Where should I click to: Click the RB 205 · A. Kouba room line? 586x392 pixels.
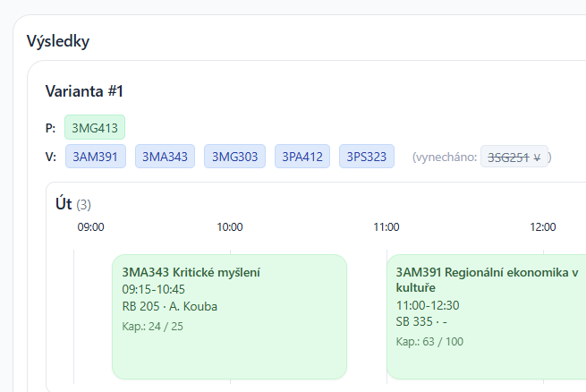pos(170,306)
